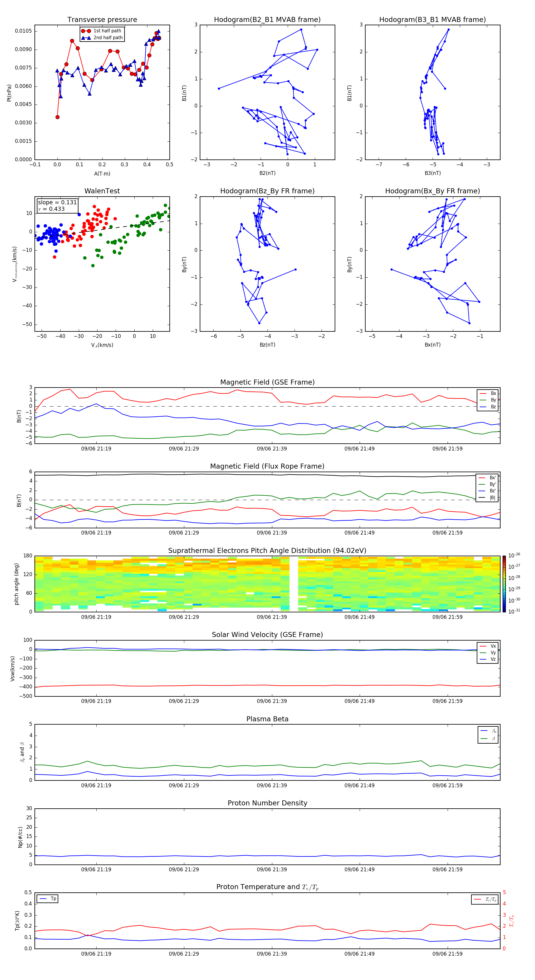This screenshot has height=980, width=535.
Task: Click 'Magnetic Field (GSE Frame)' title
Action: (267, 382)
